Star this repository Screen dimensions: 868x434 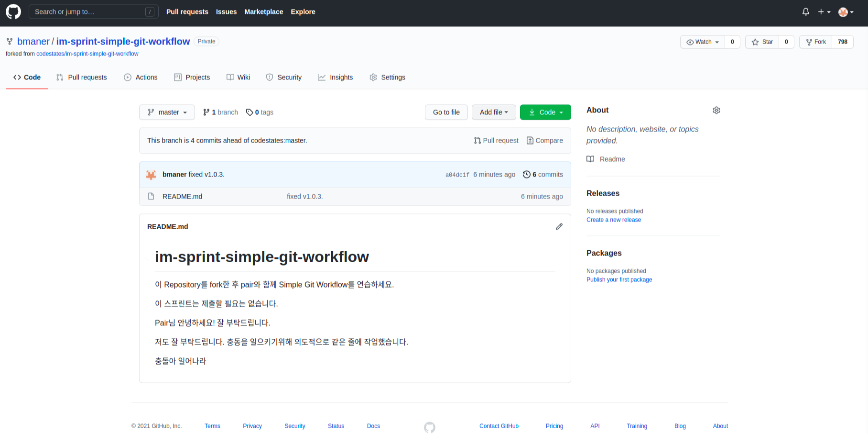pos(762,42)
